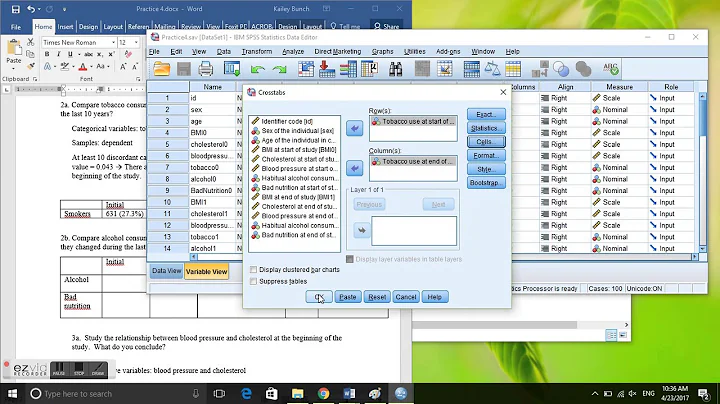Click OK in Crosstabs dialog
This screenshot has width=720, height=404.
[x=319, y=297]
